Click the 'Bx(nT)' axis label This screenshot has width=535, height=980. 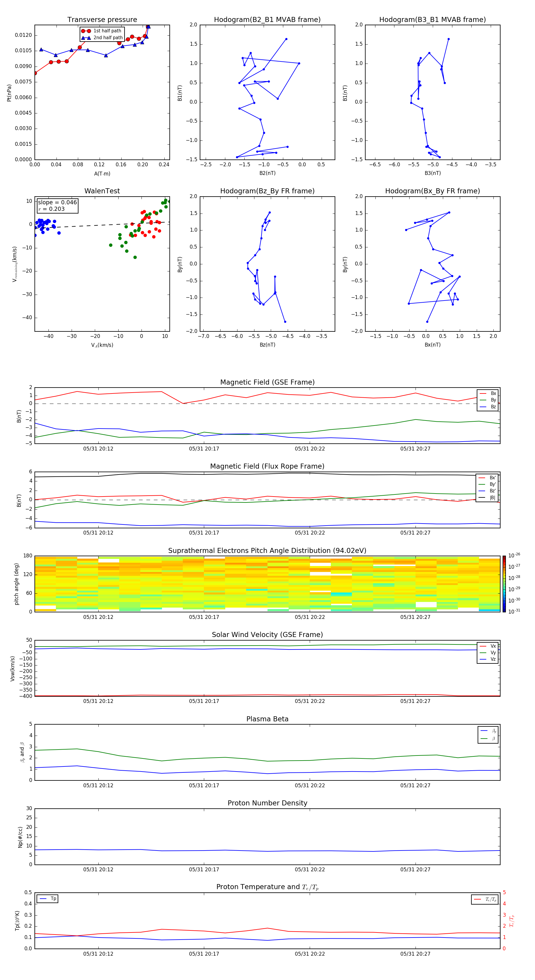pyautogui.click(x=432, y=345)
